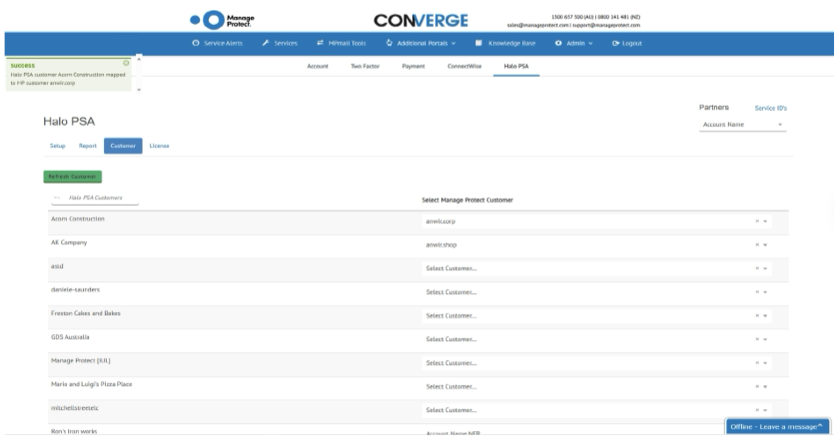Image resolution: width=839 pixels, height=448 pixels.
Task: Dismiss the success notification
Action: (126, 63)
